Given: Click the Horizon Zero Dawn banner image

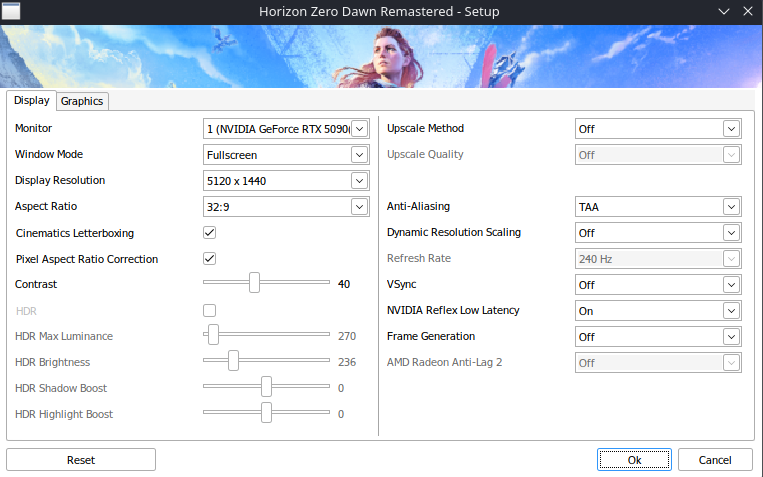Looking at the screenshot, I should [x=382, y=56].
